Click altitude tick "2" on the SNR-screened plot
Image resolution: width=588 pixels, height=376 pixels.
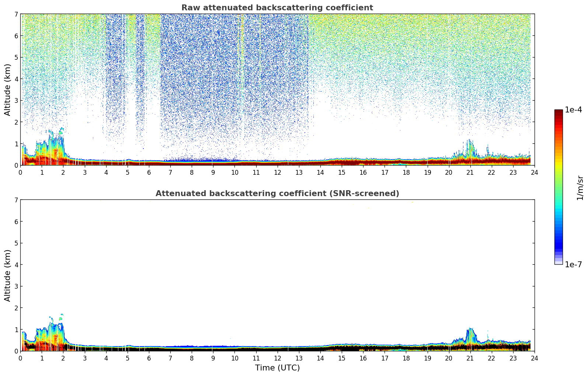(16, 308)
